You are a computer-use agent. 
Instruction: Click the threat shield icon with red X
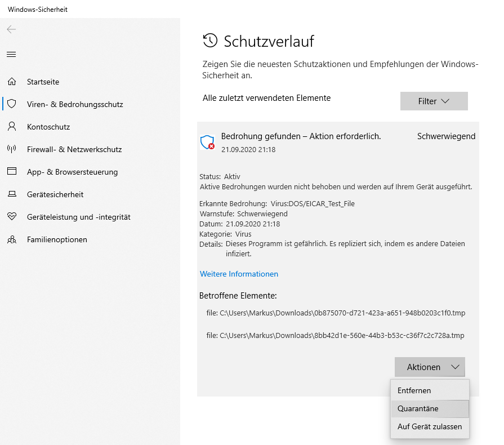click(207, 142)
